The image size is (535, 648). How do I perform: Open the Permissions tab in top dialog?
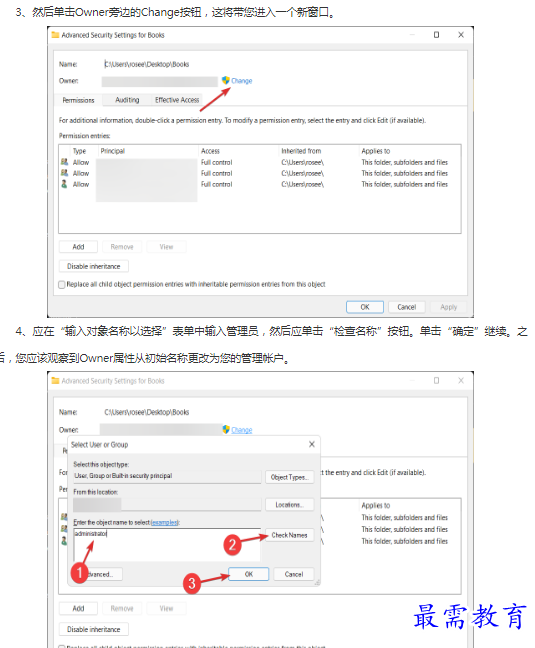point(78,100)
